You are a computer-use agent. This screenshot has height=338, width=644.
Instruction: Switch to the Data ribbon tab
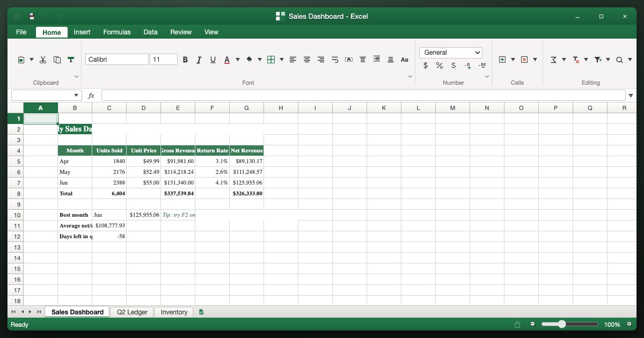tap(151, 32)
